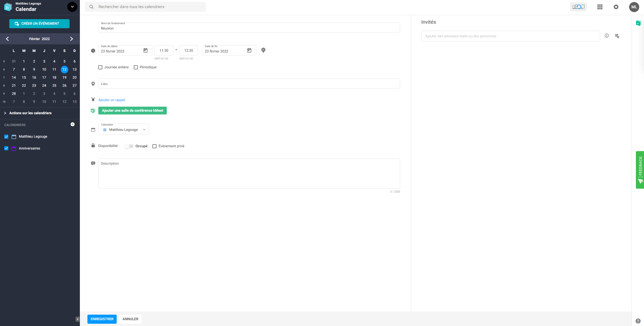Check the Événement privé checkbox
This screenshot has height=326, width=644.
[154, 146]
